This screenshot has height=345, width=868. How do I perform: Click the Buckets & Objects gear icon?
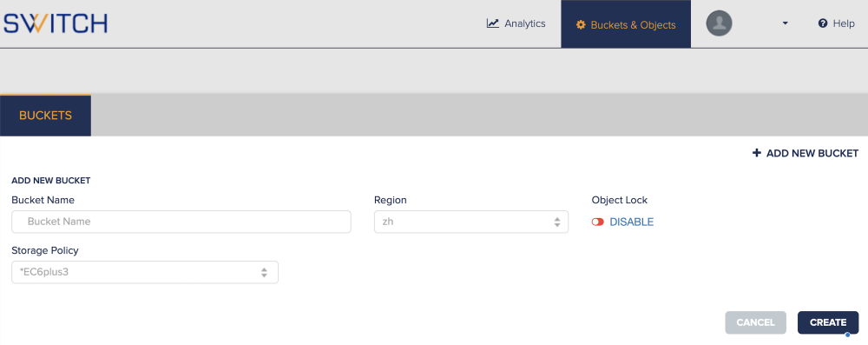click(581, 25)
